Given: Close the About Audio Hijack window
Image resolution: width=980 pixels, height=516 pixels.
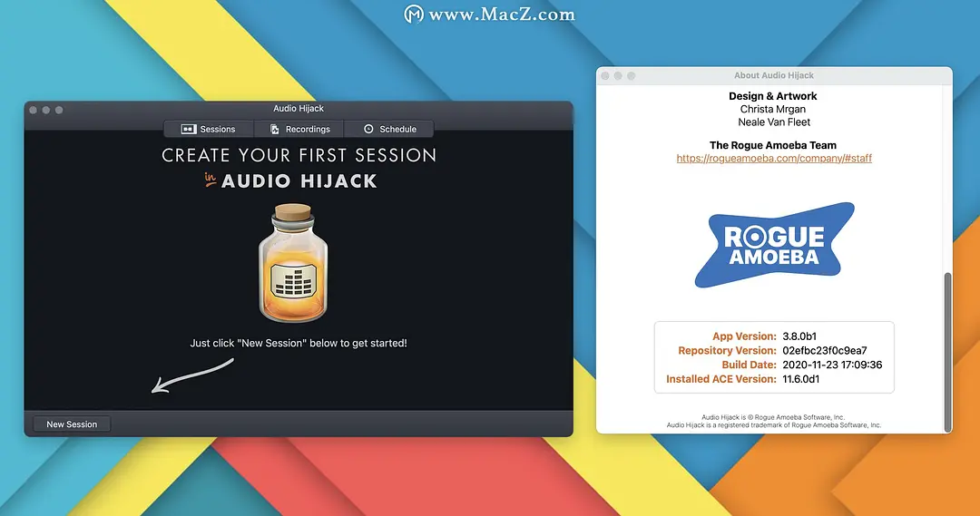Looking at the screenshot, I should [x=605, y=75].
